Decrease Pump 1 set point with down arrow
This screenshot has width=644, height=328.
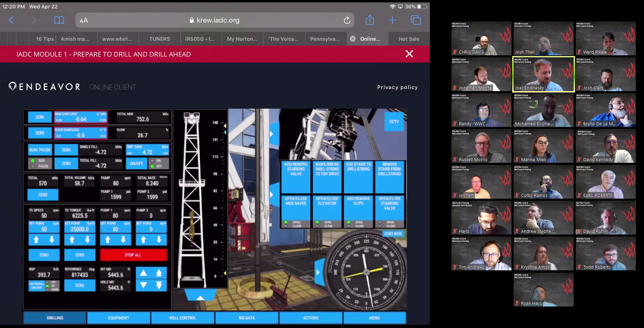pos(123,240)
